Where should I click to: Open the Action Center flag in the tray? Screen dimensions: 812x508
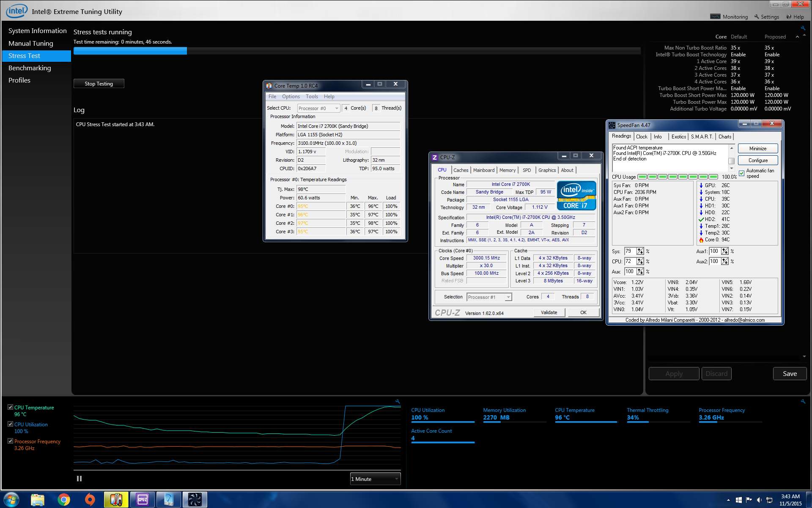pyautogui.click(x=749, y=500)
